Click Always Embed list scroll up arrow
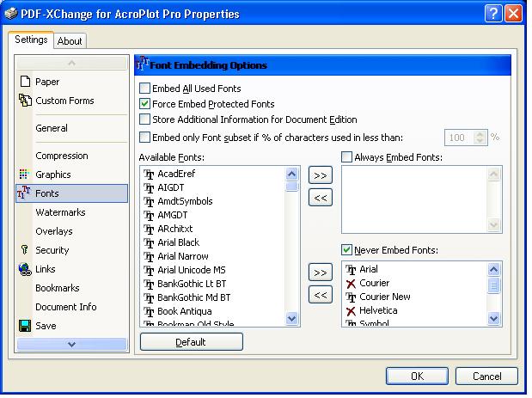 click(493, 174)
